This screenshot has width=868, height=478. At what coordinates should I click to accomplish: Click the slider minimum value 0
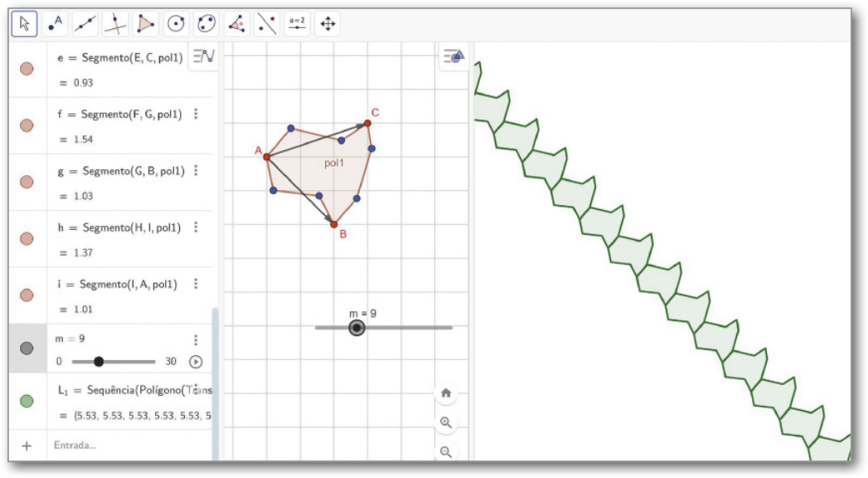coord(59,362)
